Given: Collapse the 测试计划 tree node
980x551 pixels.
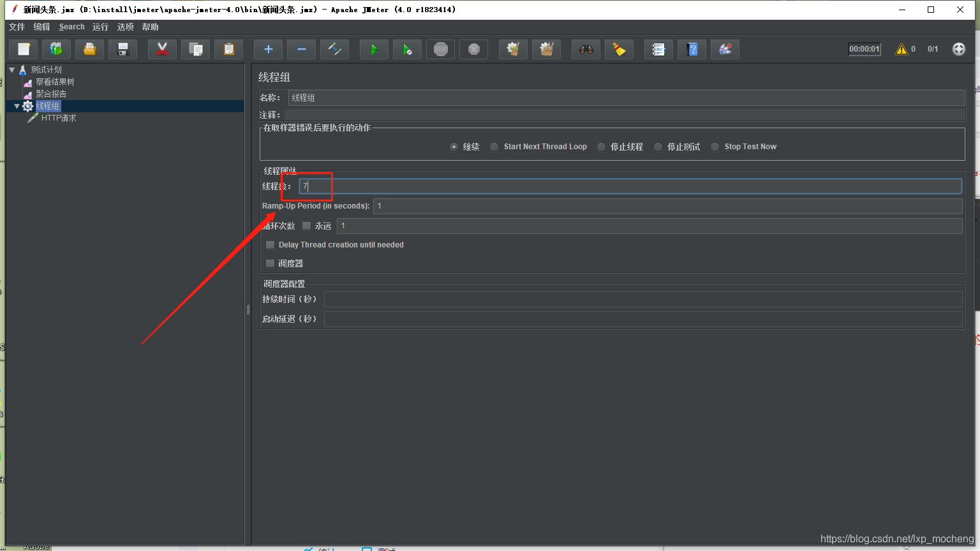Looking at the screenshot, I should coord(11,70).
